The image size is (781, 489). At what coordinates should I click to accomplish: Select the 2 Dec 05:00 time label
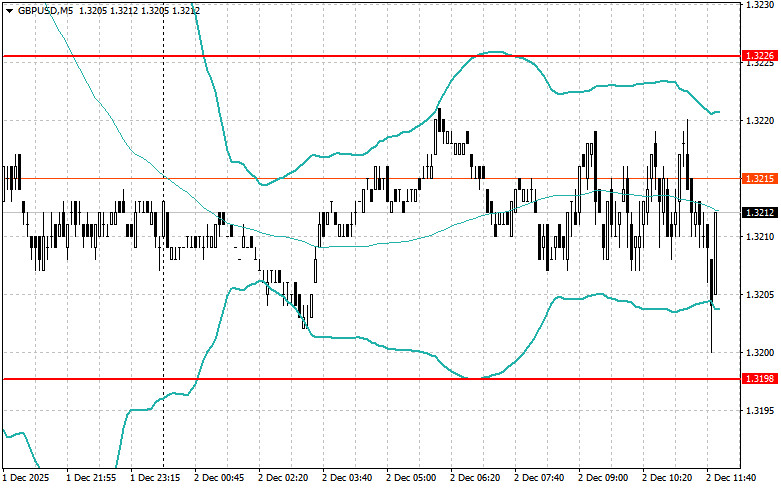411,478
